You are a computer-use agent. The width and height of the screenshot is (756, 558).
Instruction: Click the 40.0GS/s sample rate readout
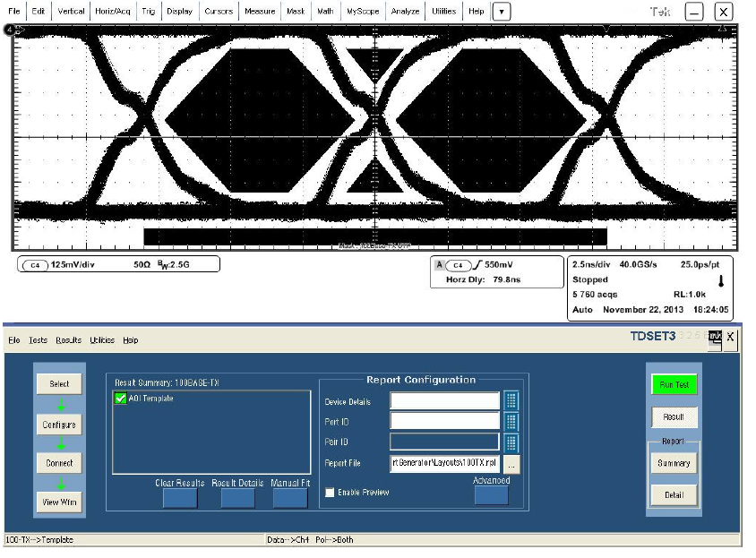(638, 265)
